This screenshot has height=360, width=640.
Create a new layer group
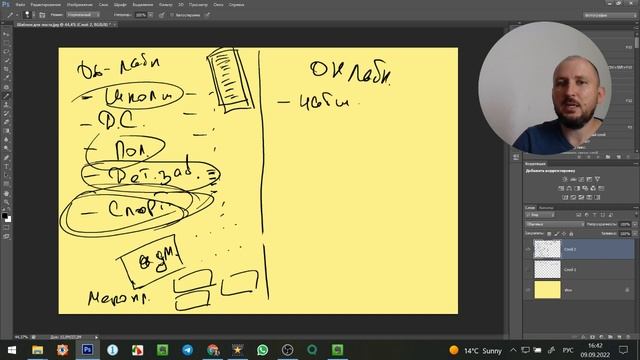[611, 337]
